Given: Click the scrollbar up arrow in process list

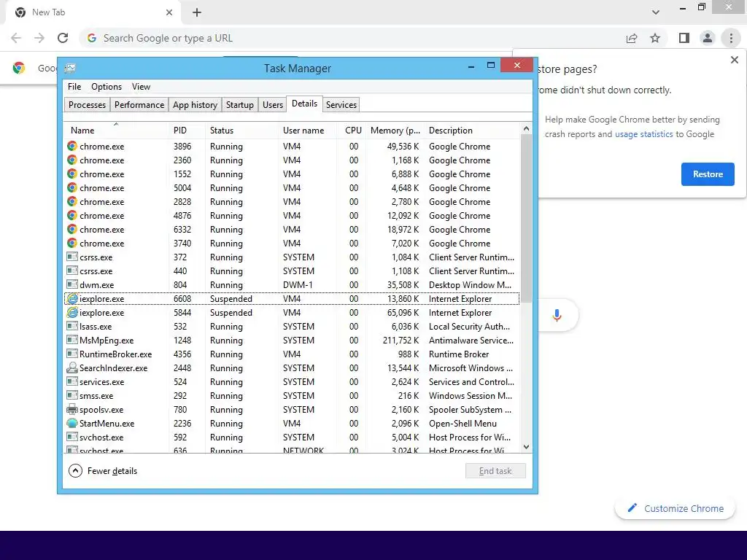Looking at the screenshot, I should pyautogui.click(x=526, y=128).
